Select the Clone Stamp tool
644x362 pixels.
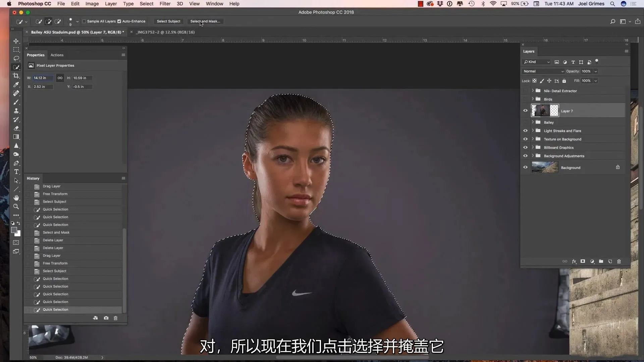[x=16, y=111]
